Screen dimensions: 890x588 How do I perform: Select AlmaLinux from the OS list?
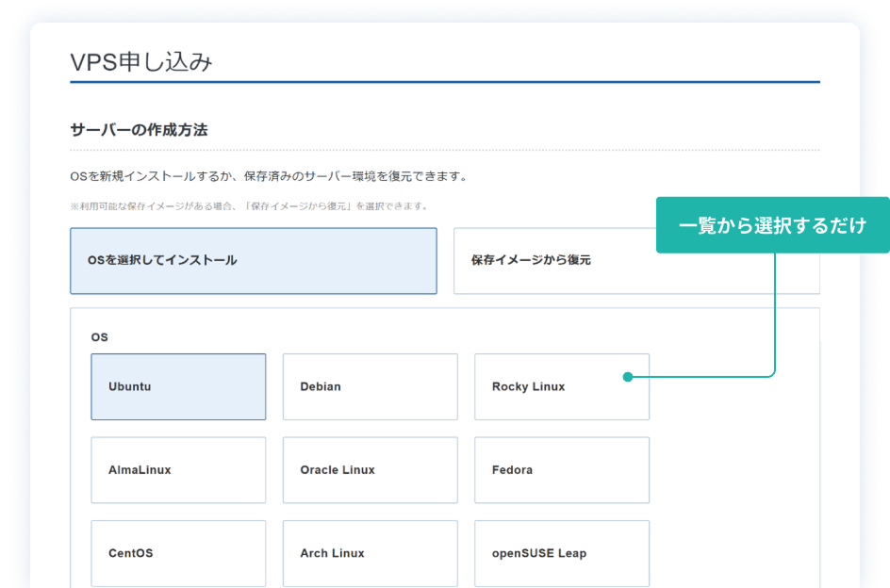click(x=178, y=470)
